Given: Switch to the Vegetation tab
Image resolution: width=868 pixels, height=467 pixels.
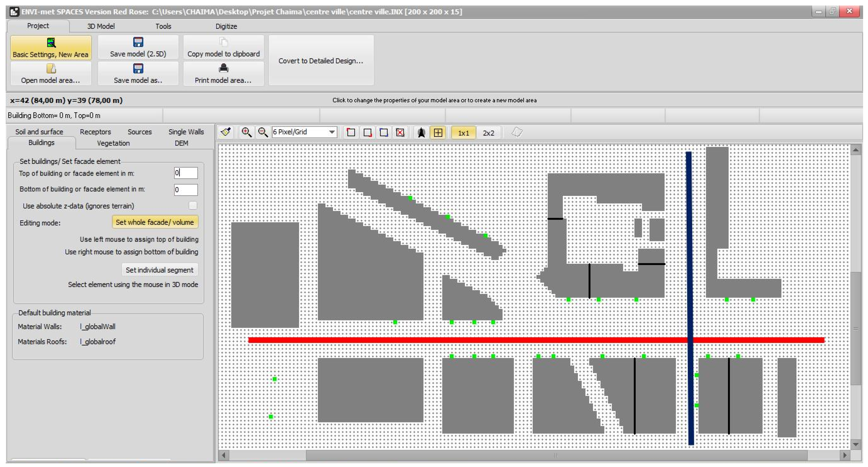Looking at the screenshot, I should (113, 143).
